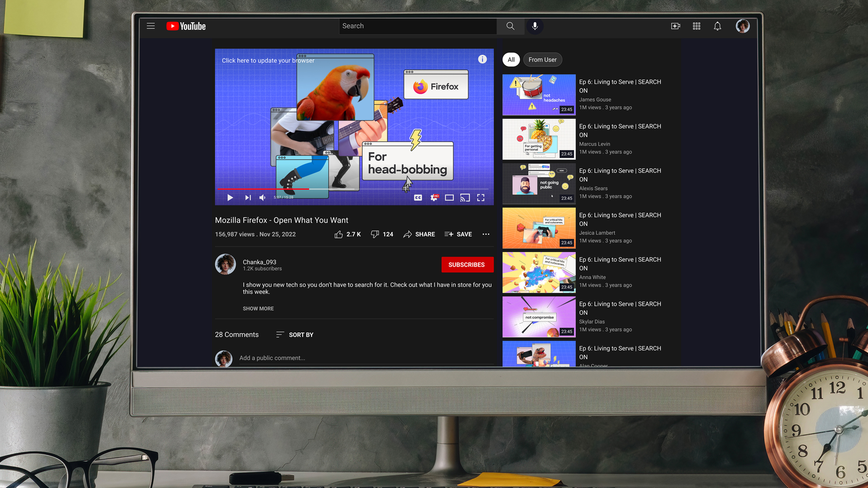Open the YouTube apps grid
This screenshot has width=868, height=488.
pos(697,26)
